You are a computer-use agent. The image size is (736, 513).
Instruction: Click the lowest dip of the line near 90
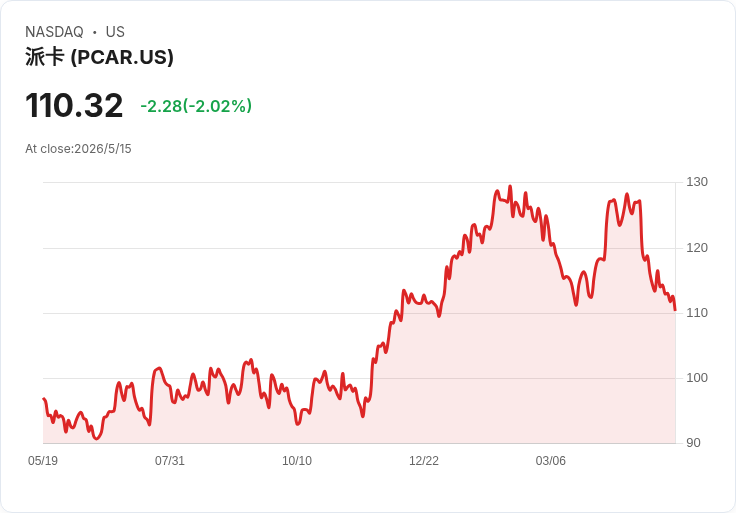pos(96,439)
